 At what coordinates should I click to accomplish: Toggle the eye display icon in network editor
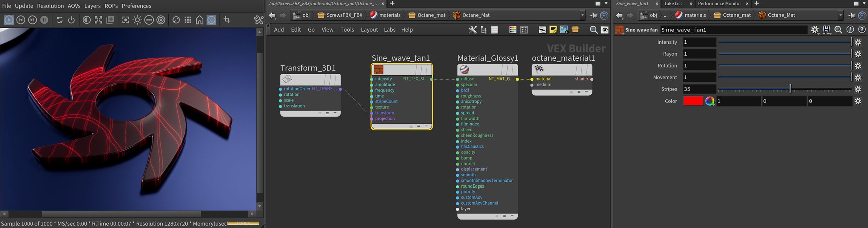point(605,29)
